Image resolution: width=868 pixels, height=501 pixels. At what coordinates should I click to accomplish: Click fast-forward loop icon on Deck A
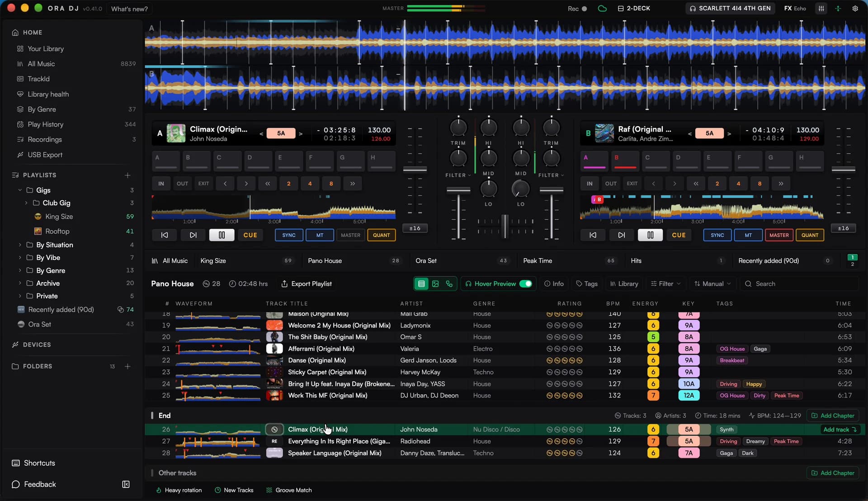352,184
